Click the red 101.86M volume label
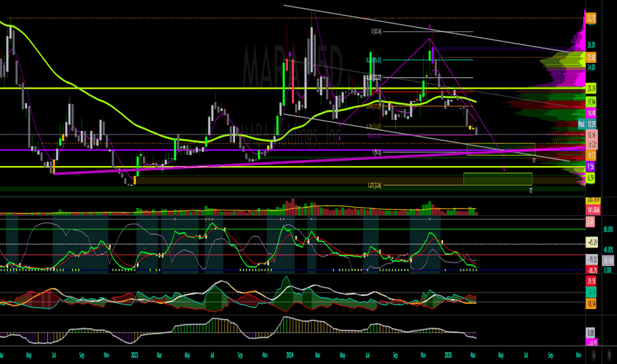The image size is (617, 364). click(593, 210)
